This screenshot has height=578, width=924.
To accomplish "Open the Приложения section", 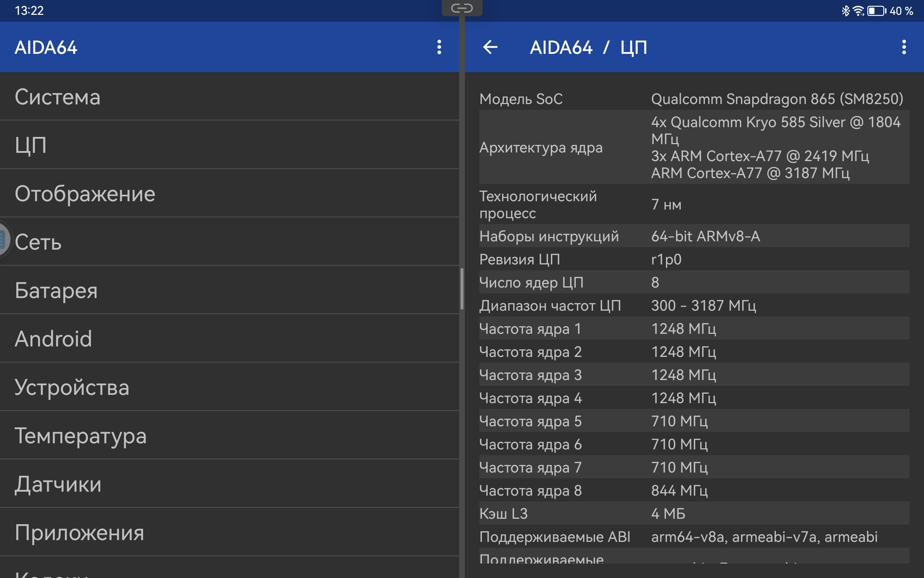I will pyautogui.click(x=230, y=532).
